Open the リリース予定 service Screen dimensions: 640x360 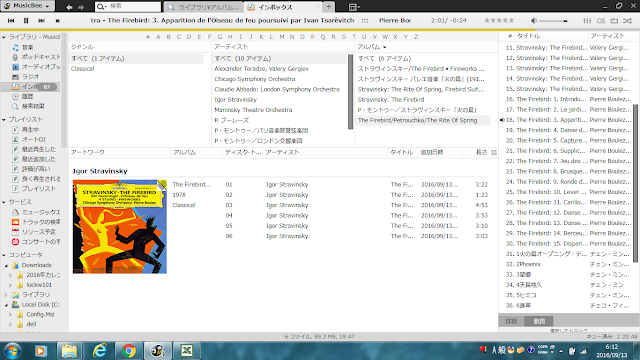33,232
